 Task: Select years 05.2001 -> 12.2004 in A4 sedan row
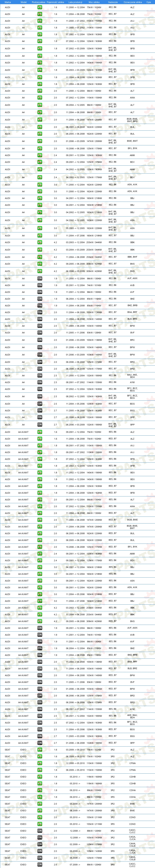point(75,285)
